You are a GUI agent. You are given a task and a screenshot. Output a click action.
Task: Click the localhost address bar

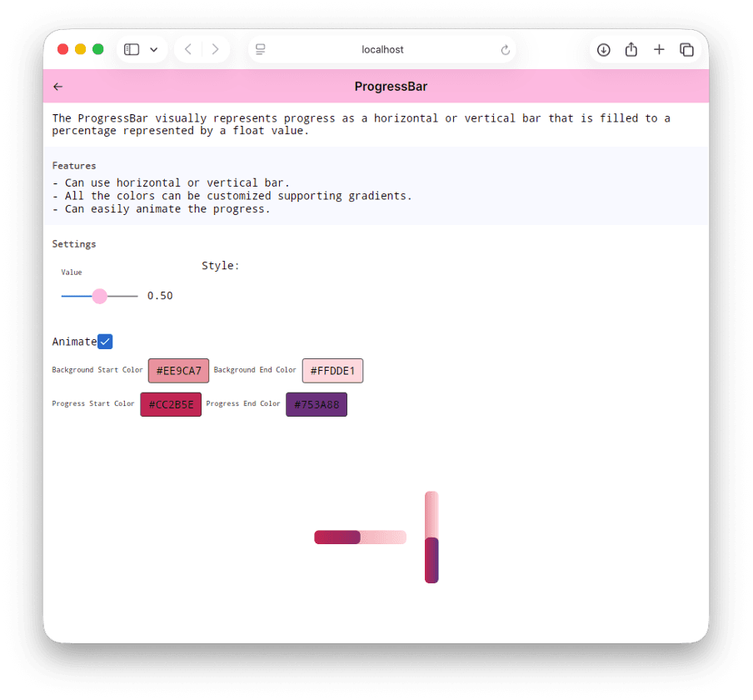382,50
